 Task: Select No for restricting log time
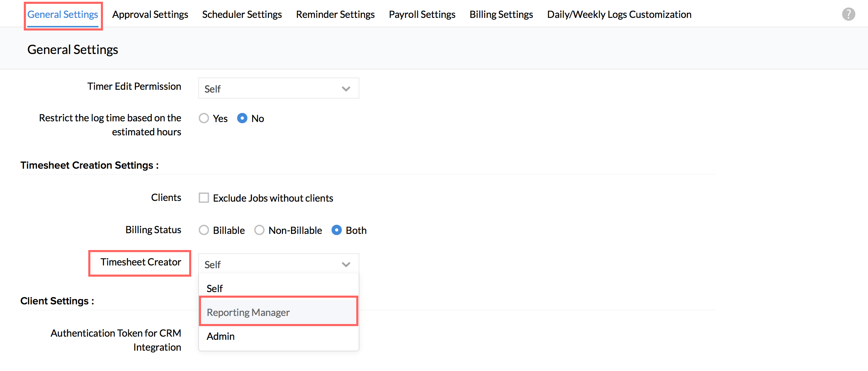(242, 118)
